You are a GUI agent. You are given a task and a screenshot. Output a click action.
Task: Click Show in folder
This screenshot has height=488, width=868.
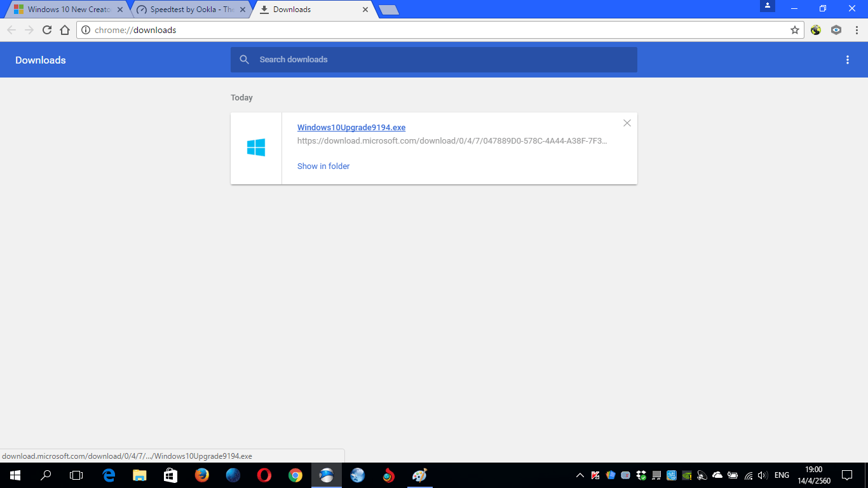(x=323, y=166)
